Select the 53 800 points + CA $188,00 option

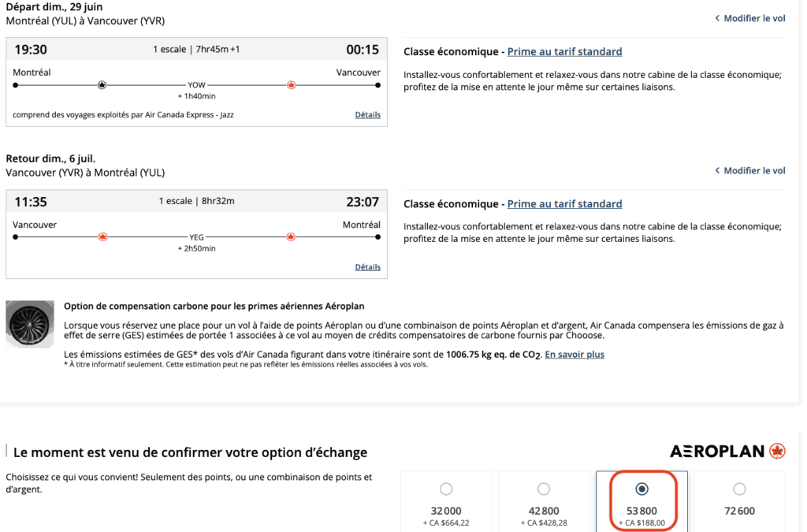642,489
